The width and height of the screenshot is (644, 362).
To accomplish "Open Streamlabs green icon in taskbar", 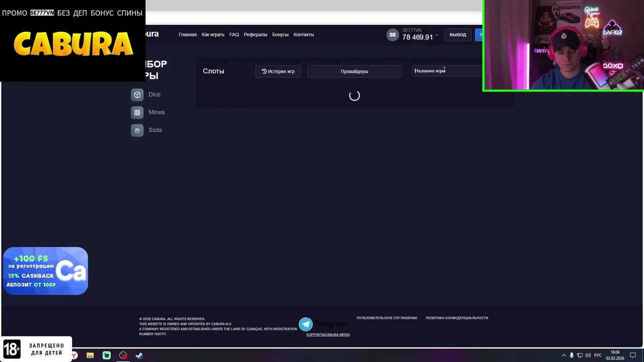I will [x=107, y=355].
